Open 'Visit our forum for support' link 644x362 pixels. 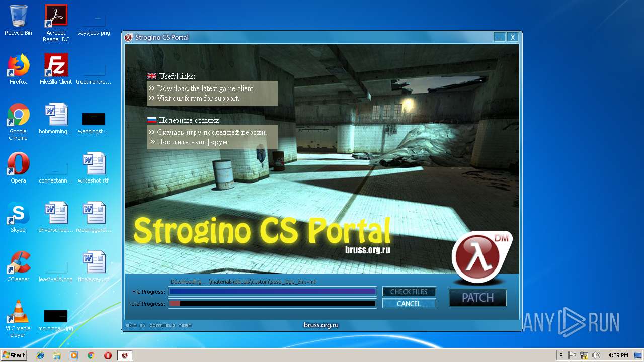click(x=198, y=98)
